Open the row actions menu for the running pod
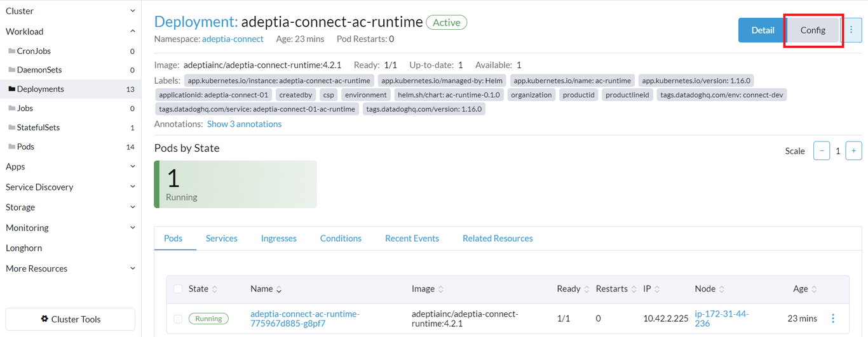Image resolution: width=868 pixels, height=337 pixels. point(833,319)
